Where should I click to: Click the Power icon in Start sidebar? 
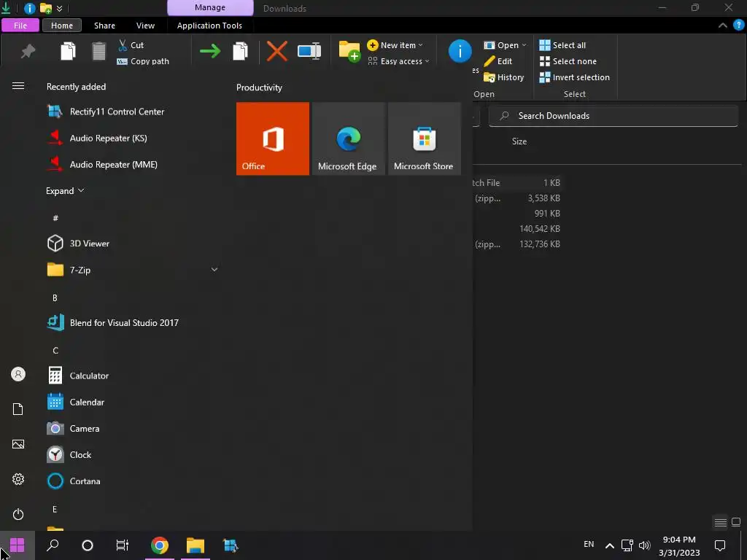(18, 514)
